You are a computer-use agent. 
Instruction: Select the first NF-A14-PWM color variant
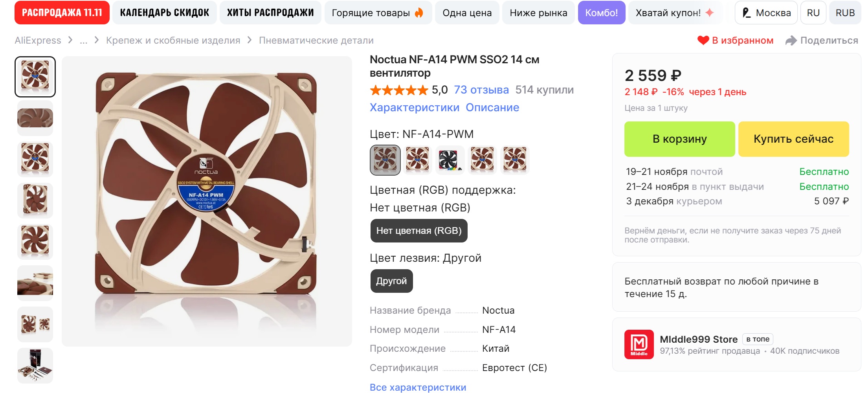[385, 160]
